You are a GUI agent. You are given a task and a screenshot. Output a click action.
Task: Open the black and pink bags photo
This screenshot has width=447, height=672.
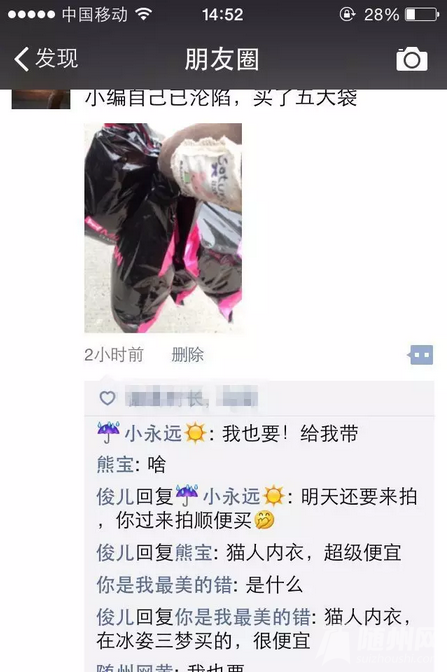pyautogui.click(x=163, y=228)
